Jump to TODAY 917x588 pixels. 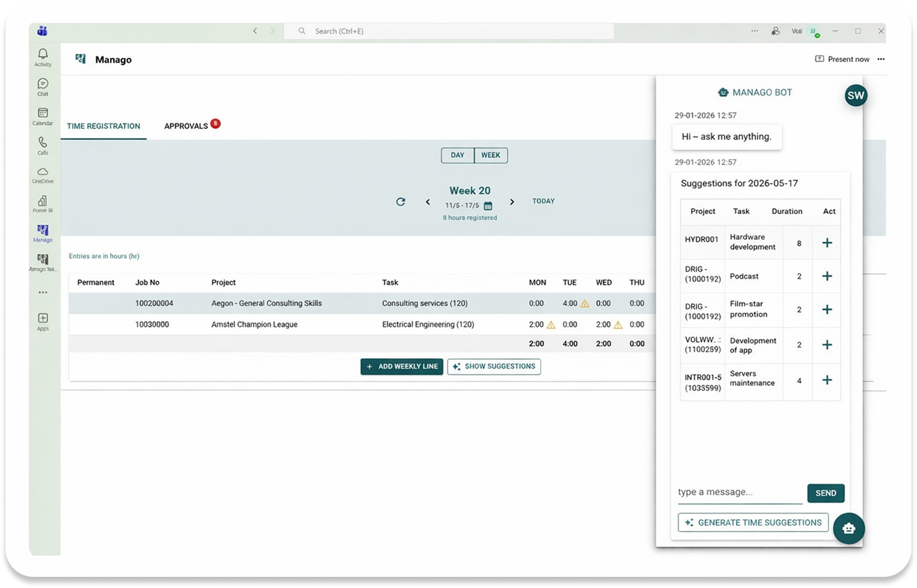pos(544,201)
